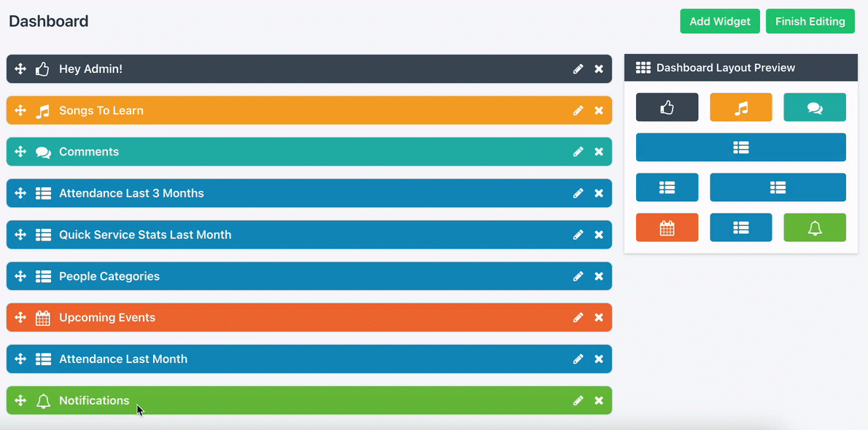
Task: Edit the People Categories widget
Action: [578, 276]
